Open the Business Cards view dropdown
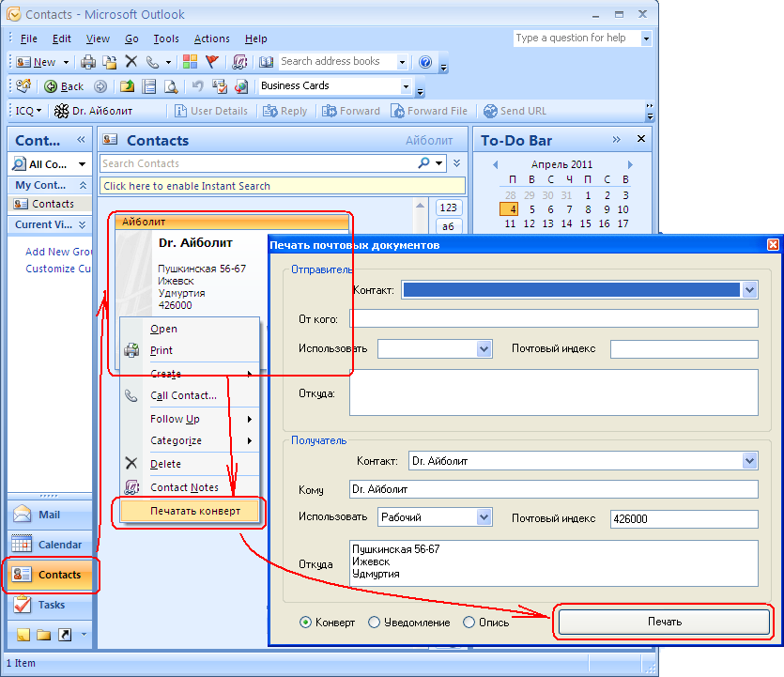This screenshot has height=677, width=784. 407,86
